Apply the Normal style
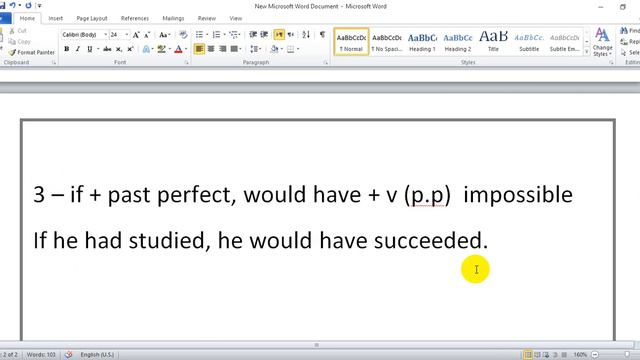The height and width of the screenshot is (360, 640). [x=351, y=42]
